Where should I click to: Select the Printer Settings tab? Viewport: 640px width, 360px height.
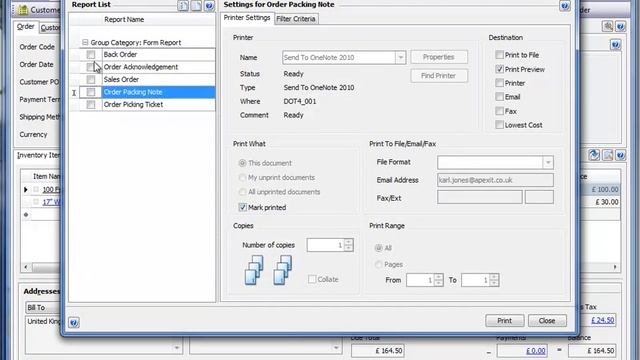coord(247,18)
